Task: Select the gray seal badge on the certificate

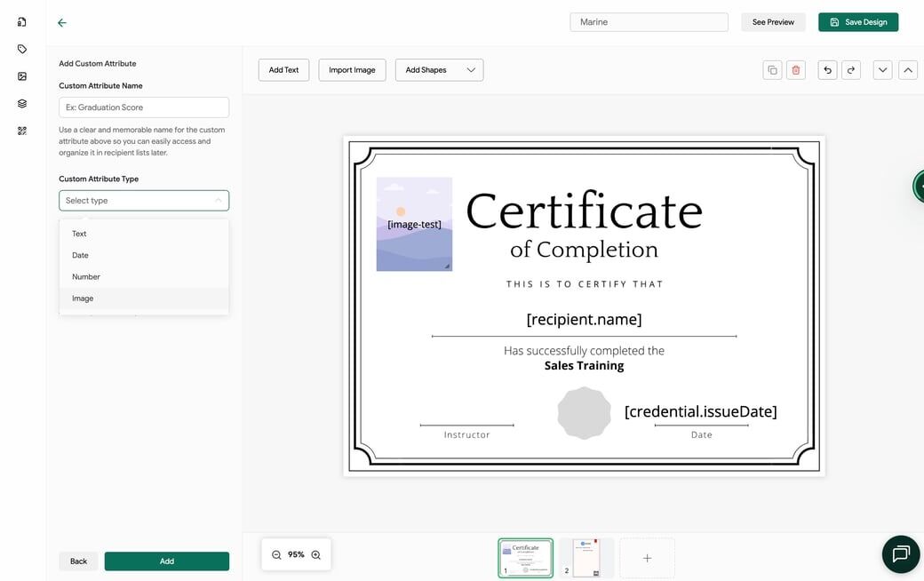Action: [x=584, y=413]
